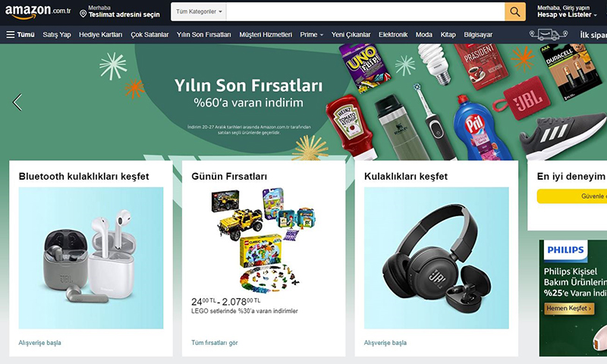This screenshot has height=364, width=607.
Task: Open the Elektronik navigation item
Action: tap(393, 35)
